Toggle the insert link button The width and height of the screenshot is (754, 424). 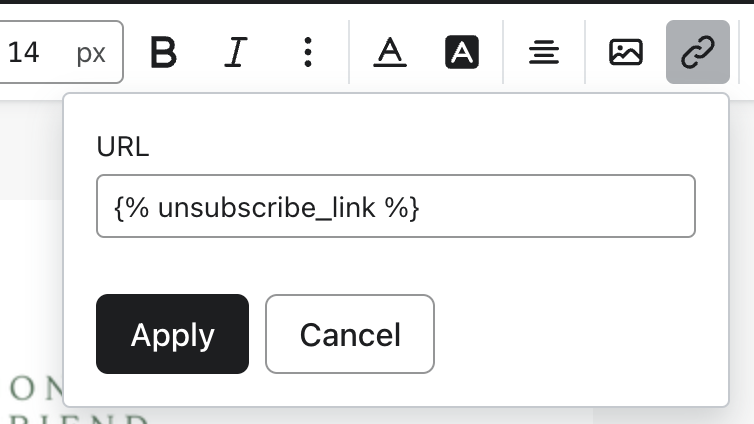point(697,52)
